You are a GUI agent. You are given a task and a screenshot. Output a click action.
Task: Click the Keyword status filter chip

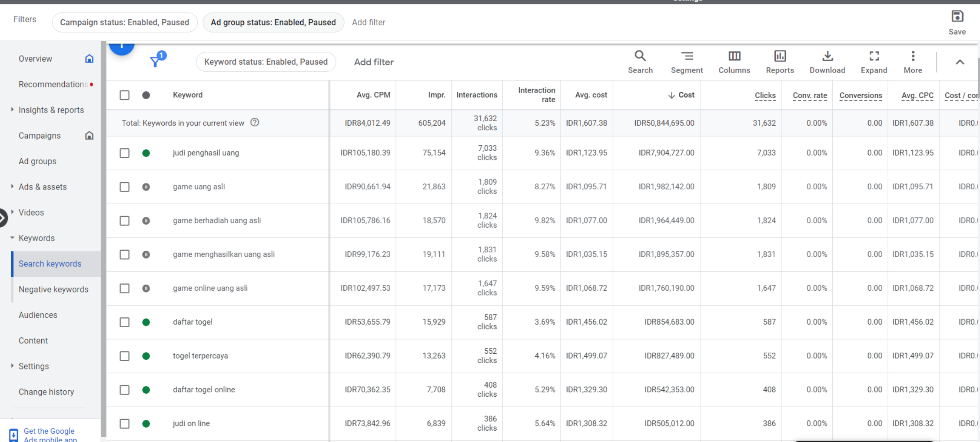[x=266, y=62]
